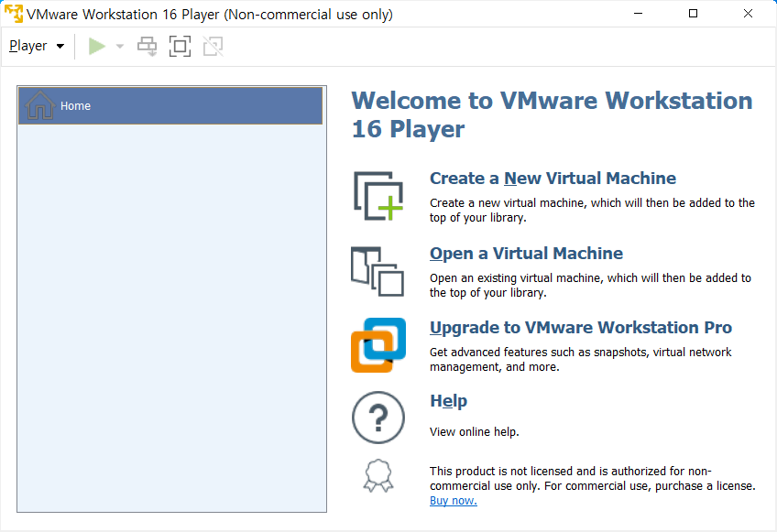Enter full screen mode via toolbar icon
The image size is (777, 532).
(180, 47)
